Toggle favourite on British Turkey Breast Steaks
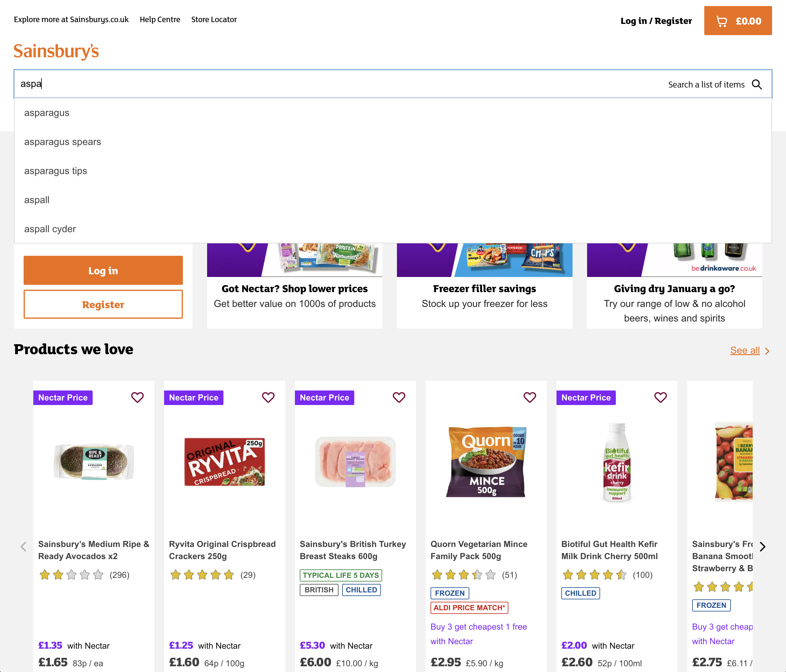Image resolution: width=786 pixels, height=672 pixels. point(399,397)
